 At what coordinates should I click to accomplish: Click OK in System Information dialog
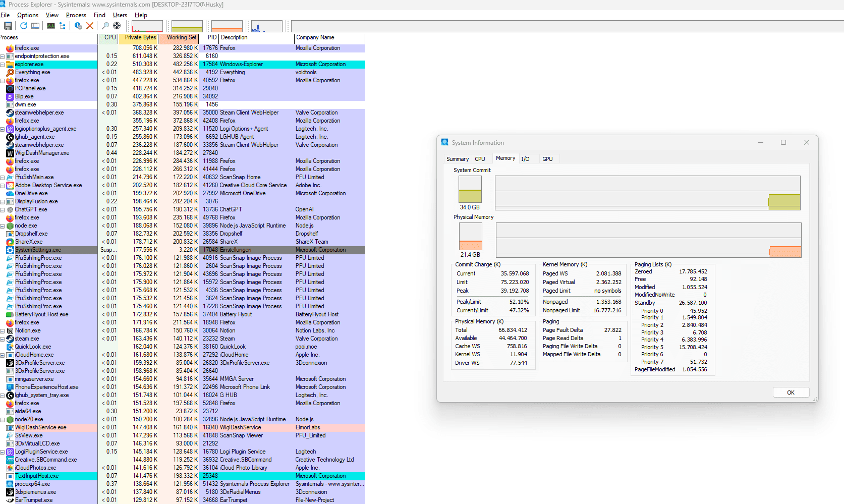click(x=791, y=393)
